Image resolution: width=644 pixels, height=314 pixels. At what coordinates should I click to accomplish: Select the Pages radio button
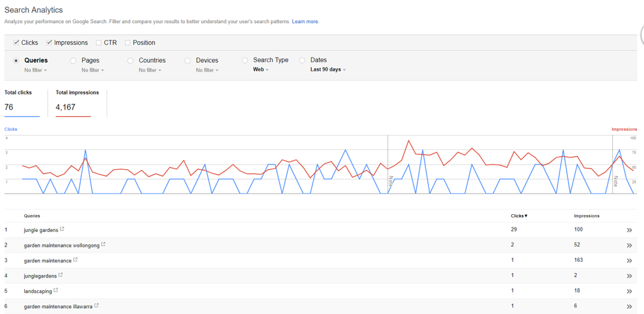click(x=73, y=61)
